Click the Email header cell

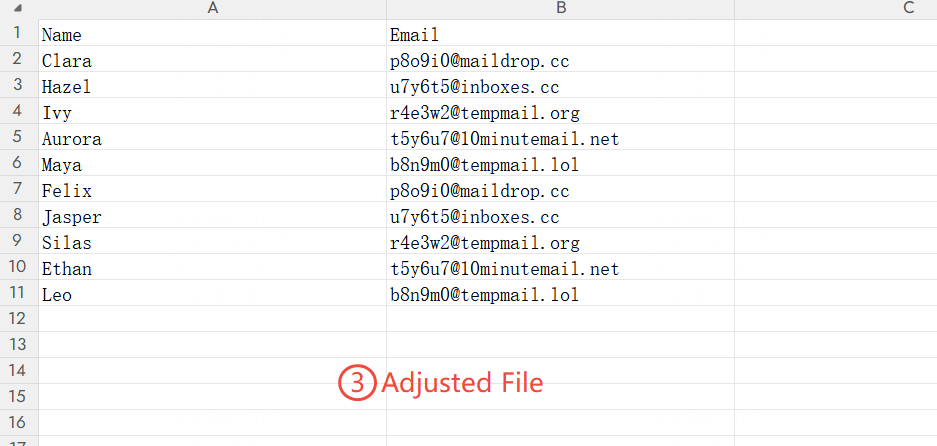[560, 33]
